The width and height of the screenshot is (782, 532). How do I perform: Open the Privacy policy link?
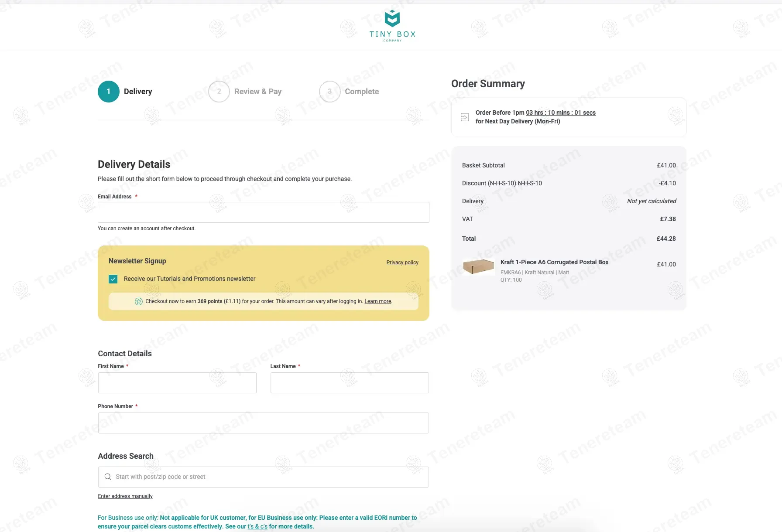point(402,263)
